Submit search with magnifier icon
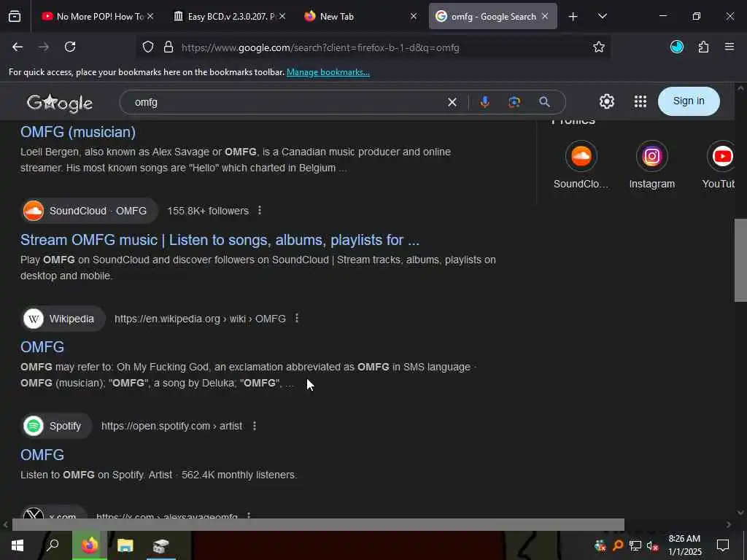 [x=544, y=102]
